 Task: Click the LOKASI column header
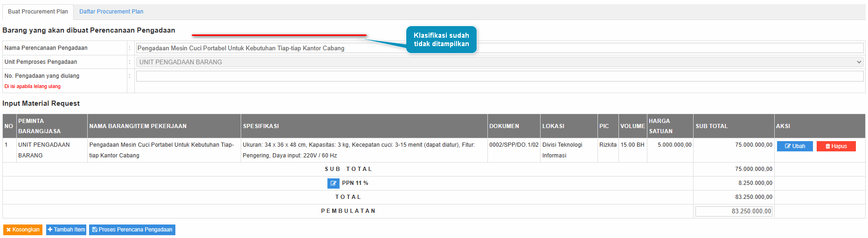pyautogui.click(x=569, y=126)
